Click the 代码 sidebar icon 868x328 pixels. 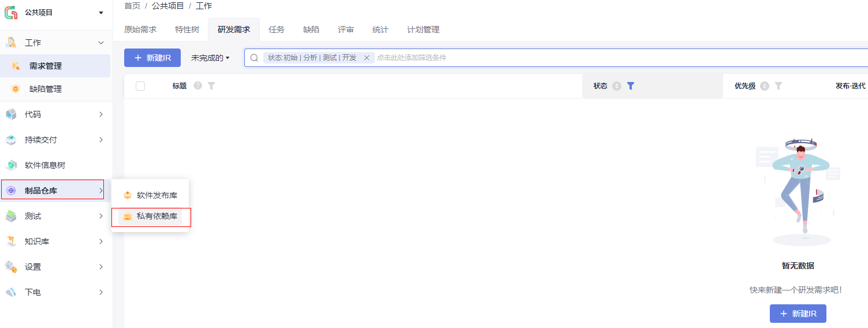(x=11, y=114)
